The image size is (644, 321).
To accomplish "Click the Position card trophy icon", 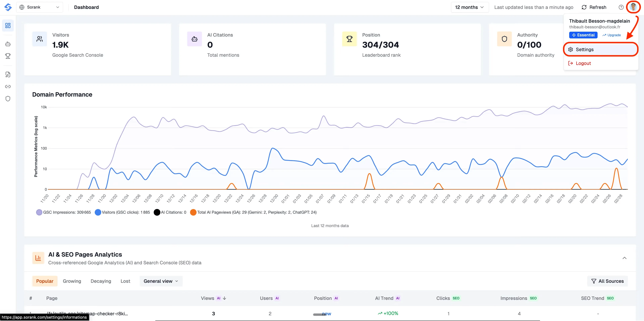I will click(x=350, y=39).
